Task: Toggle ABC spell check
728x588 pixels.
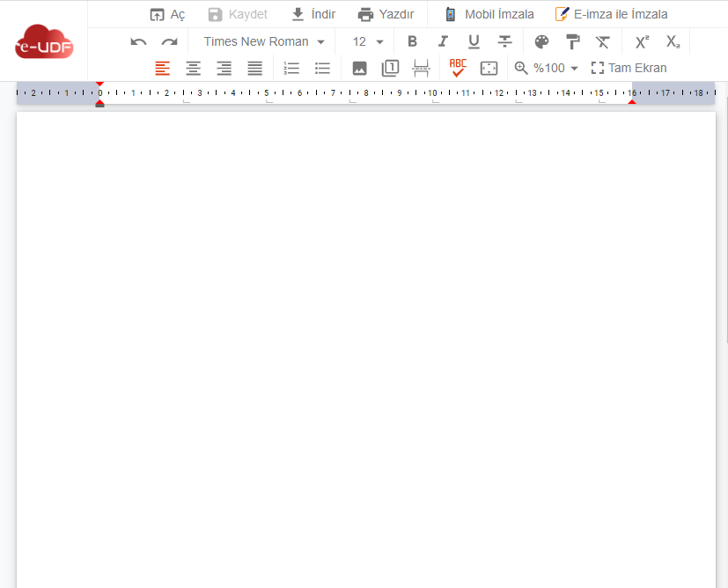Action: coord(458,68)
